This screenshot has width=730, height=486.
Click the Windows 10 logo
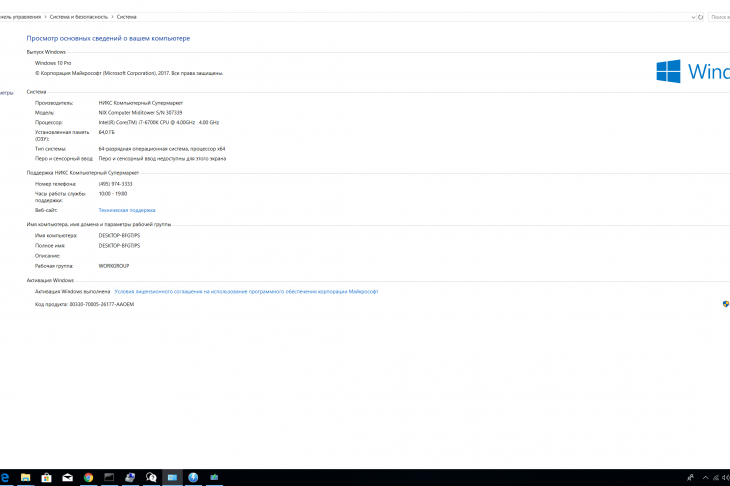(x=693, y=71)
